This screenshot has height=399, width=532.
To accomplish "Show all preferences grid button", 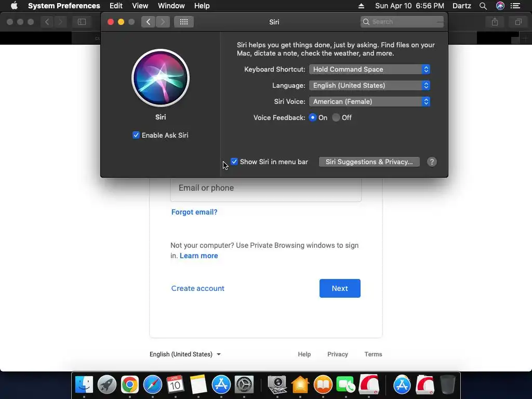I will tap(184, 22).
